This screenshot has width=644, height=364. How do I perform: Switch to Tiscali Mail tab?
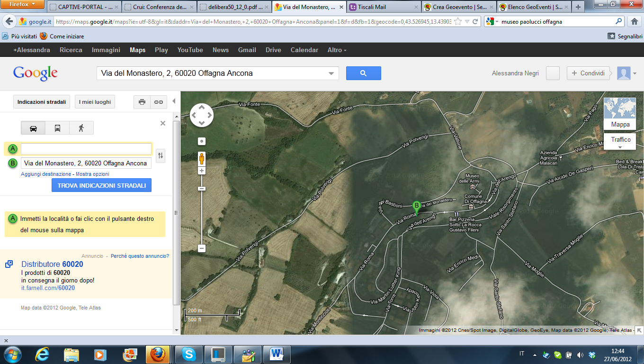pyautogui.click(x=384, y=7)
